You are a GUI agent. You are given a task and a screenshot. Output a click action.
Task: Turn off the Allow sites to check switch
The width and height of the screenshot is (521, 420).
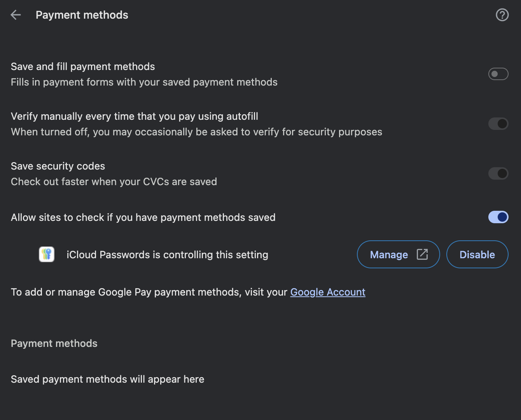(498, 217)
